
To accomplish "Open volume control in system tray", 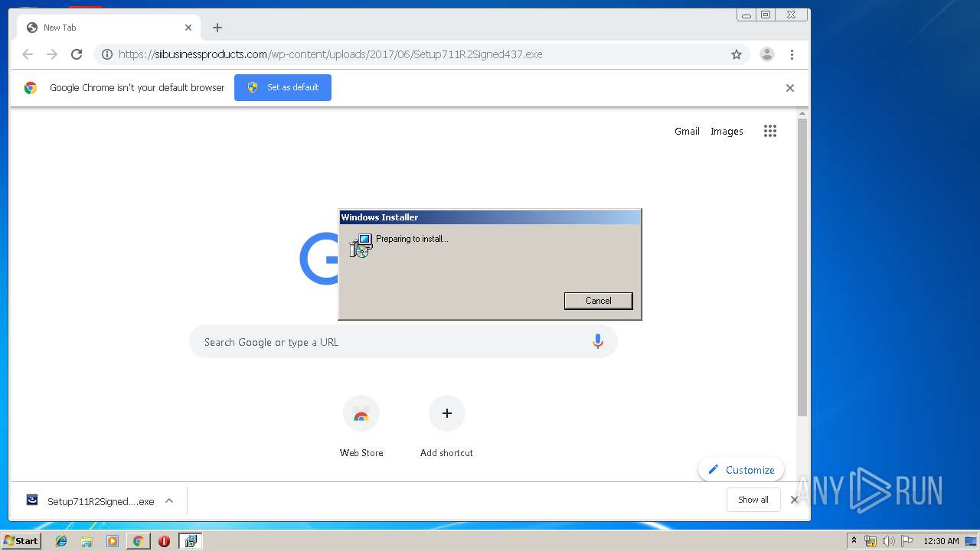I will (889, 541).
